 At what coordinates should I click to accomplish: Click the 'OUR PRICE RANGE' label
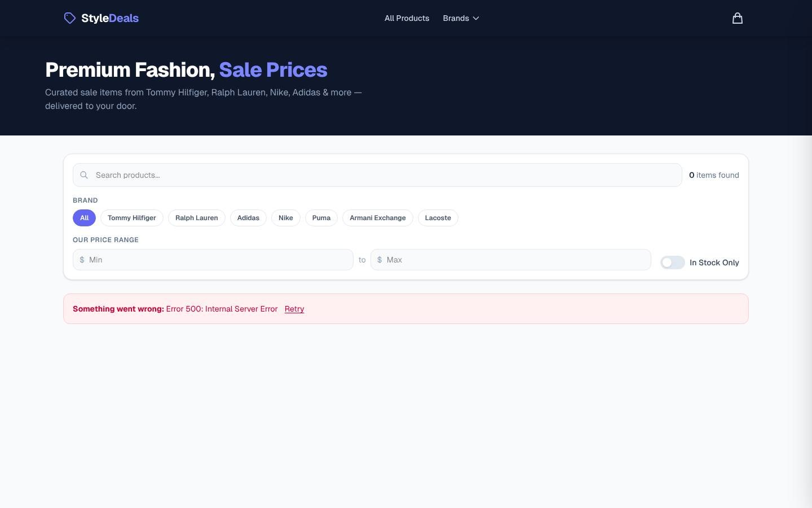(105, 240)
